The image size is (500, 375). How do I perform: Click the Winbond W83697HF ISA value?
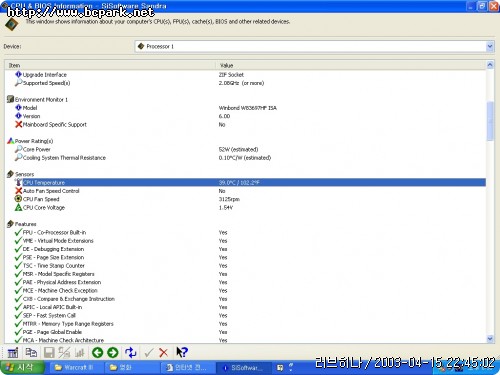click(248, 108)
